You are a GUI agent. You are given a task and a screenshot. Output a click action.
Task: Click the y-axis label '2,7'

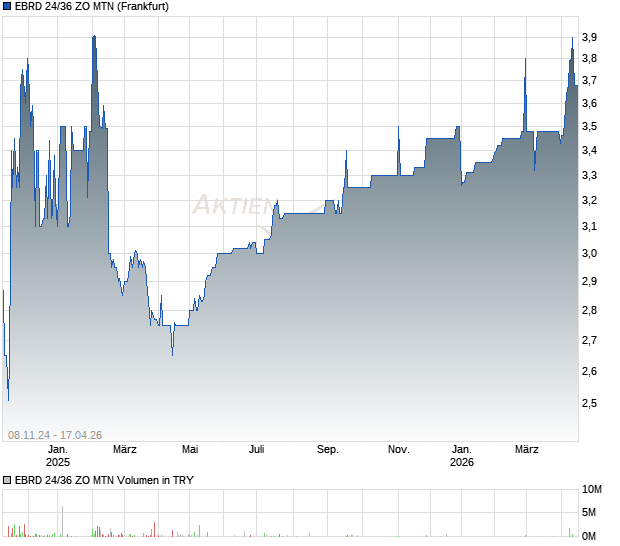pos(589,340)
